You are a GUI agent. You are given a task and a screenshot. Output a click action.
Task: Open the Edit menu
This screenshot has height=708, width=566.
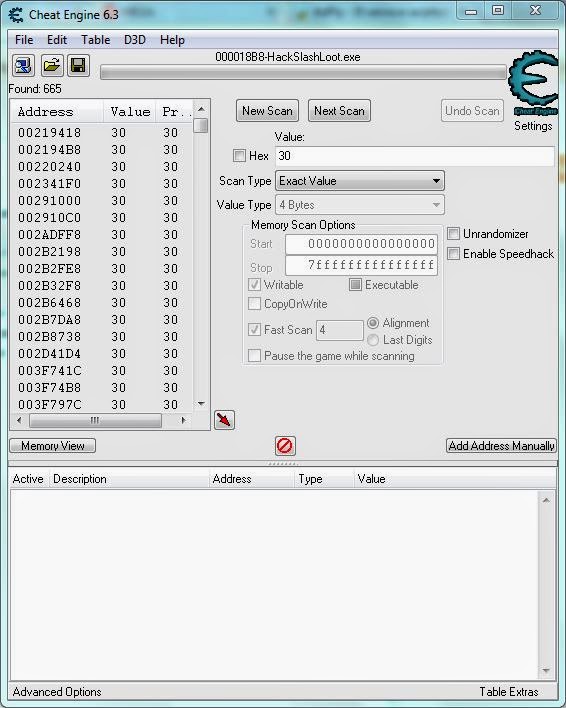(57, 40)
